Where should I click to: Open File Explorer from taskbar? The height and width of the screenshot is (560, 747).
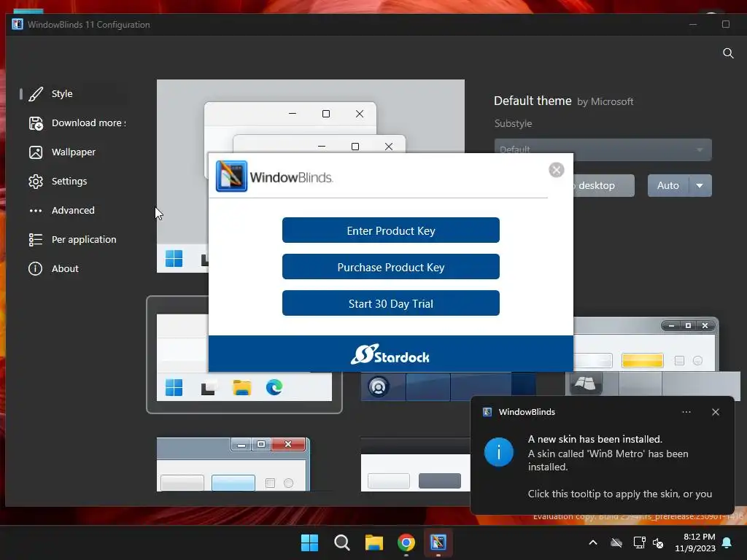pos(374,542)
